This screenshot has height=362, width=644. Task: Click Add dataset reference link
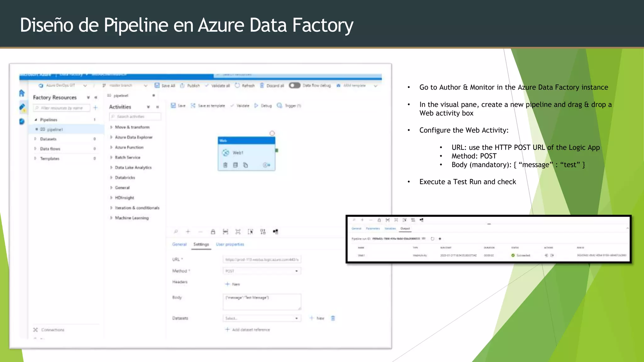pyautogui.click(x=248, y=330)
